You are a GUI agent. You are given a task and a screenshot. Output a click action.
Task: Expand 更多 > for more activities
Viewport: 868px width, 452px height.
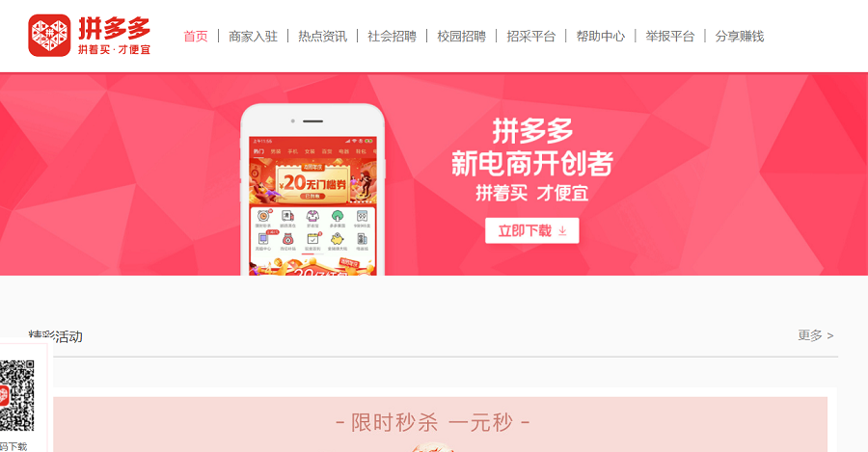(815, 335)
